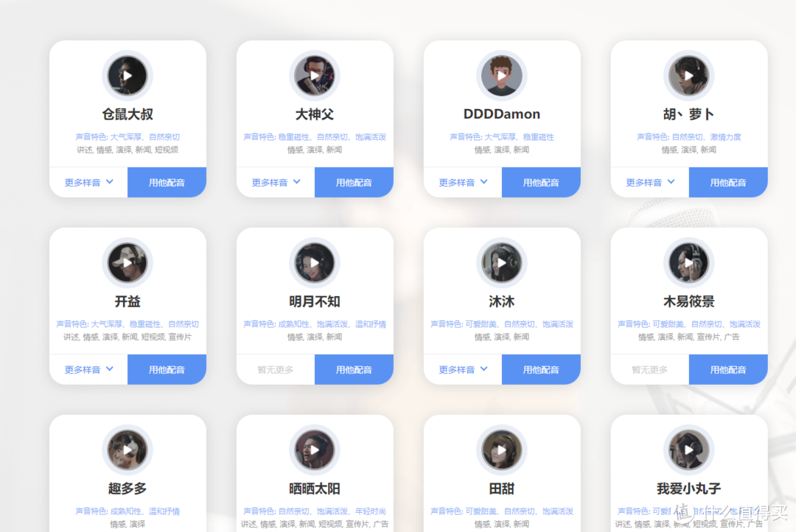
Task: Play the voice sample of 田甜
Action: 502,449
